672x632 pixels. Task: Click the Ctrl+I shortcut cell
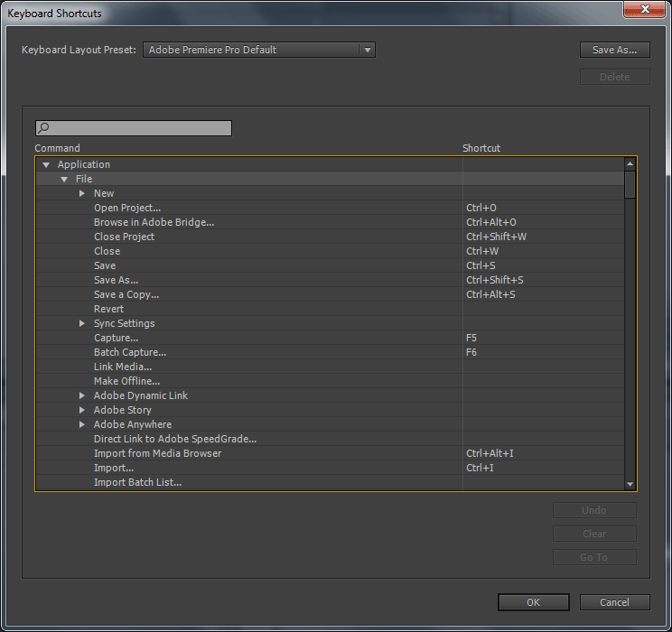(x=544, y=468)
